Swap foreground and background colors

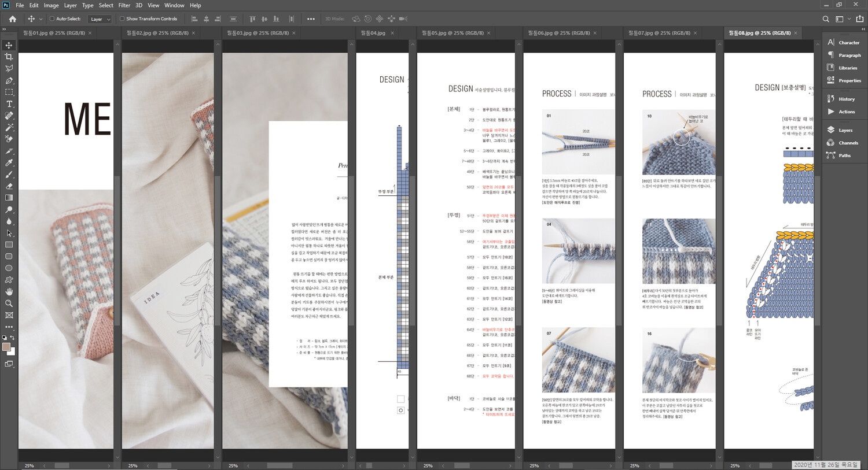(12, 338)
